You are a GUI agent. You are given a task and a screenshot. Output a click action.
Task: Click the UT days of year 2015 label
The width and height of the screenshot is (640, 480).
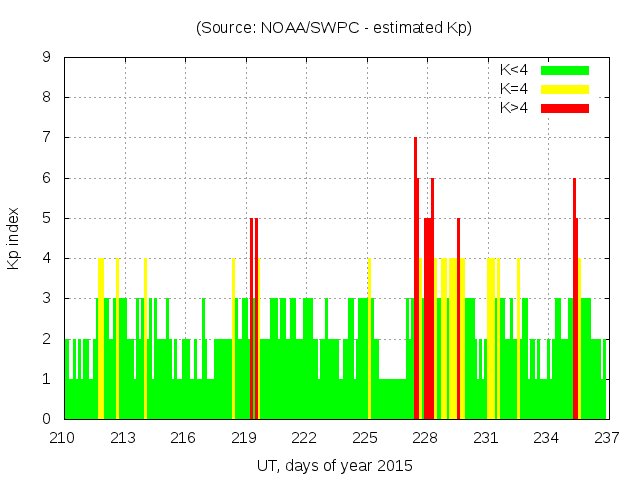point(334,466)
